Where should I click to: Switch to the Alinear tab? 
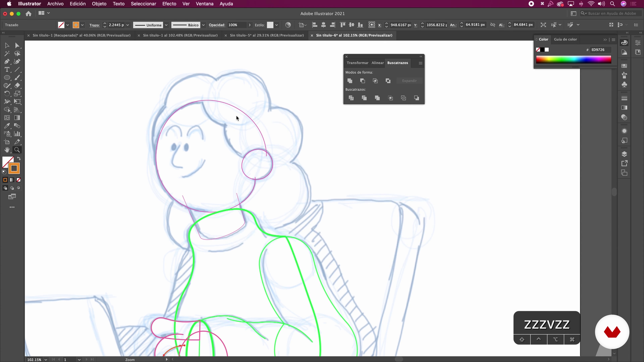378,63
